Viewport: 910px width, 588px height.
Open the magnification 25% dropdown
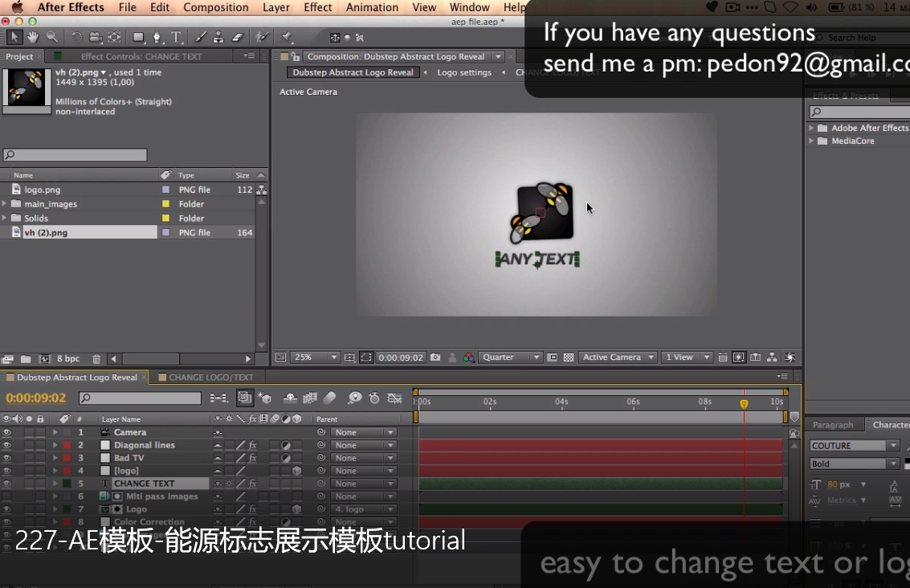315,357
